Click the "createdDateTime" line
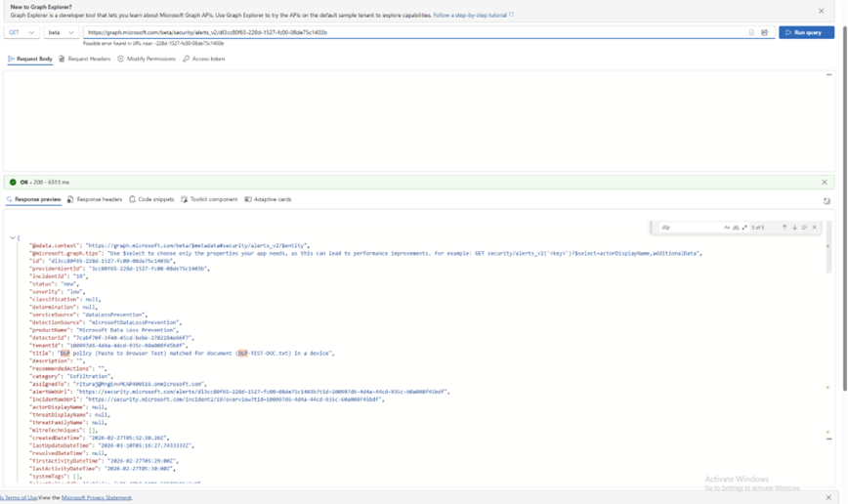Image resolution: width=848 pixels, height=504 pixels. (100, 438)
